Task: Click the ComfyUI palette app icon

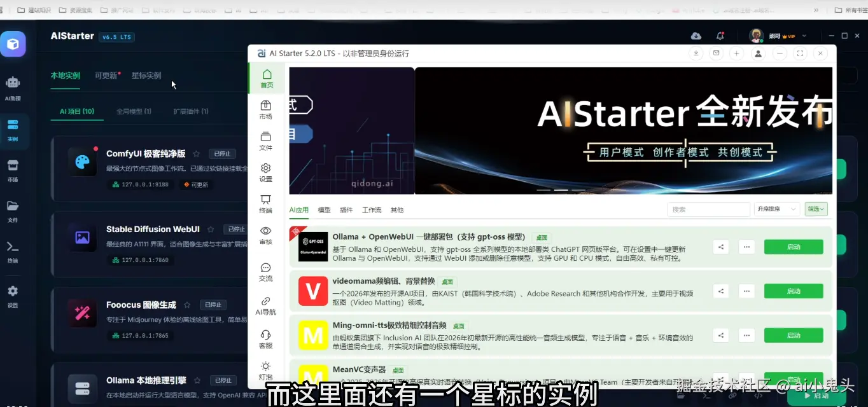Action: (x=82, y=162)
